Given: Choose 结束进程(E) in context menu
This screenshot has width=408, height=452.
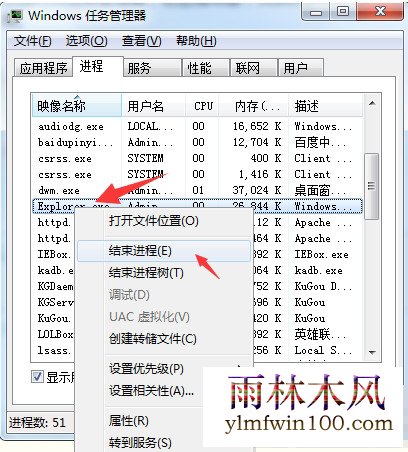Looking at the screenshot, I should click(164, 251).
